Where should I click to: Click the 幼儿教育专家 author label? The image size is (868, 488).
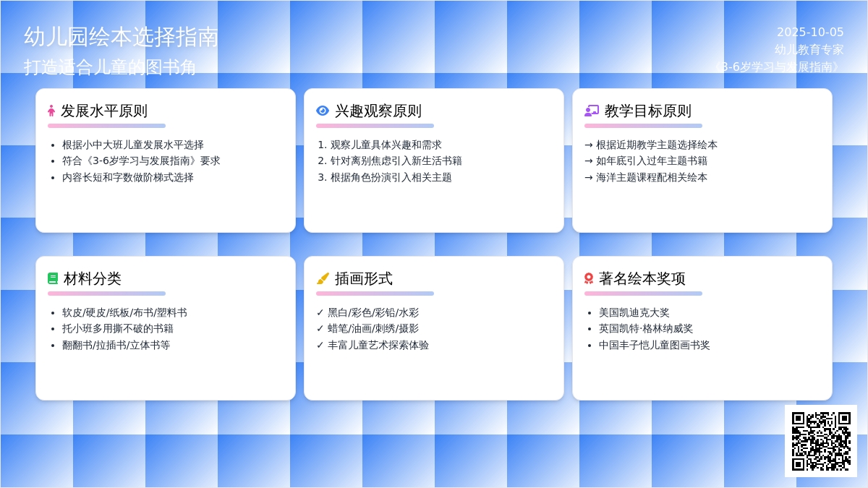point(809,50)
